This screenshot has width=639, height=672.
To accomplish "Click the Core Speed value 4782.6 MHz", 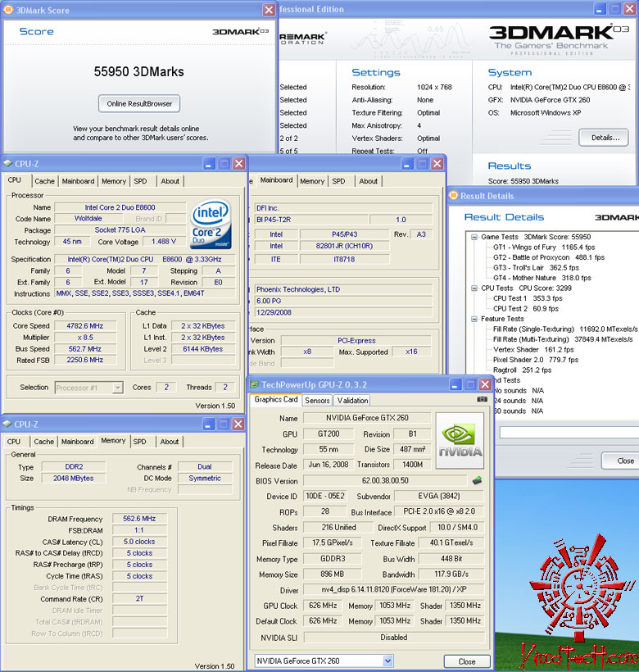I will pos(85,325).
